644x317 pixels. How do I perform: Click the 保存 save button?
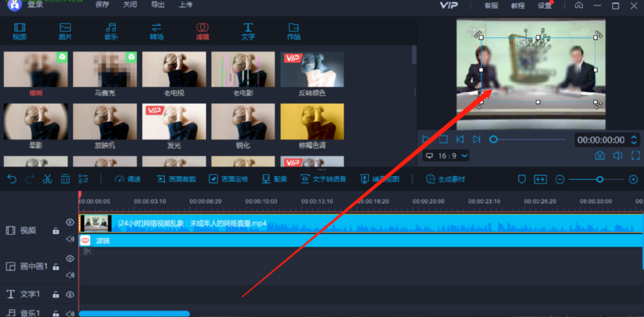pos(102,5)
